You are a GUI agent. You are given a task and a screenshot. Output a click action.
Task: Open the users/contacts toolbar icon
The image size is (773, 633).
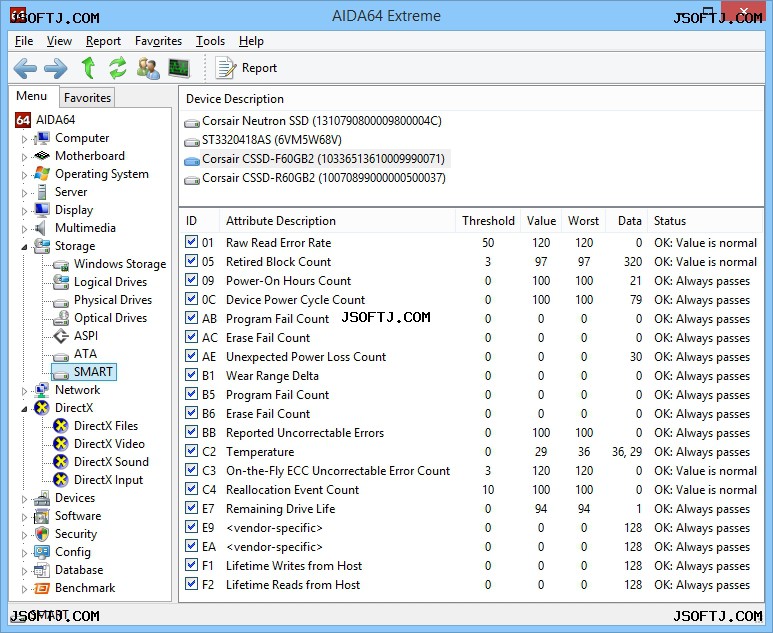click(148, 68)
